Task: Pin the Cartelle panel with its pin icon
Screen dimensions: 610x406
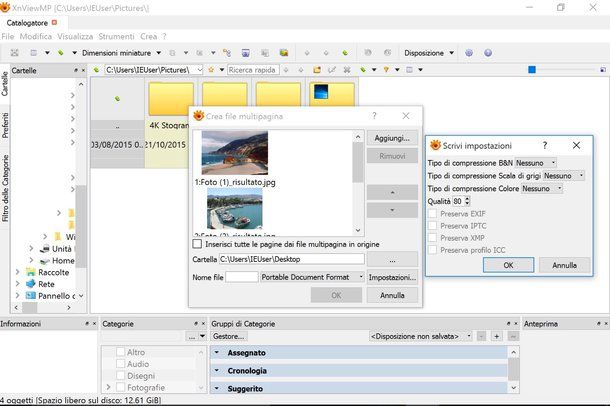Action: pos(75,70)
